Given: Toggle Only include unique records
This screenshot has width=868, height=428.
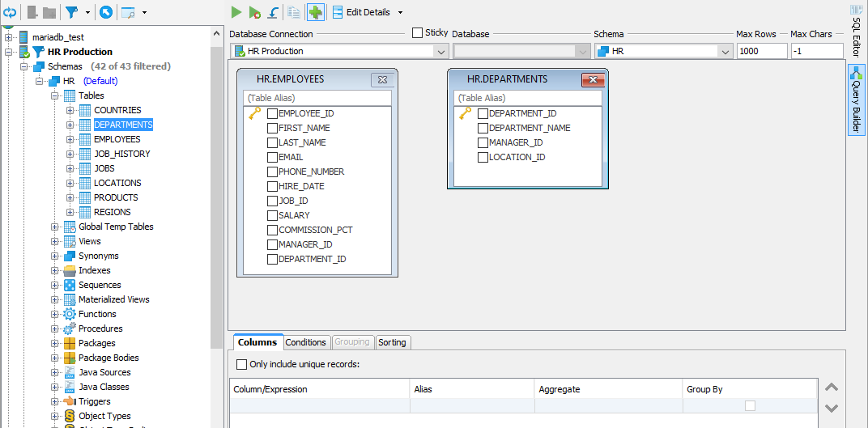Looking at the screenshot, I should tap(241, 364).
